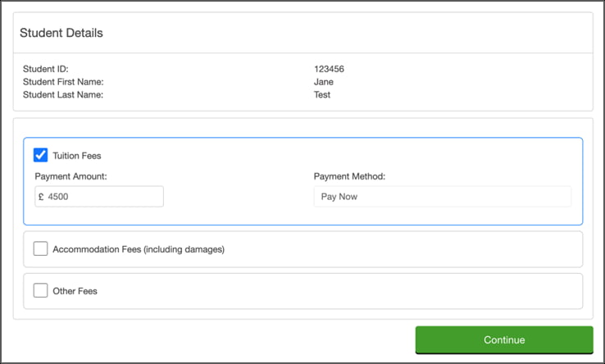Enable the Other Fees checkbox

pyautogui.click(x=40, y=290)
